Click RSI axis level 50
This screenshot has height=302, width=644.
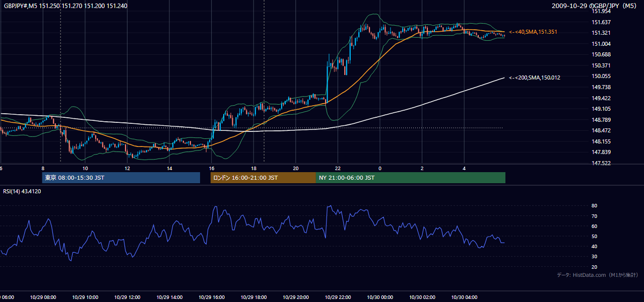[595, 236]
